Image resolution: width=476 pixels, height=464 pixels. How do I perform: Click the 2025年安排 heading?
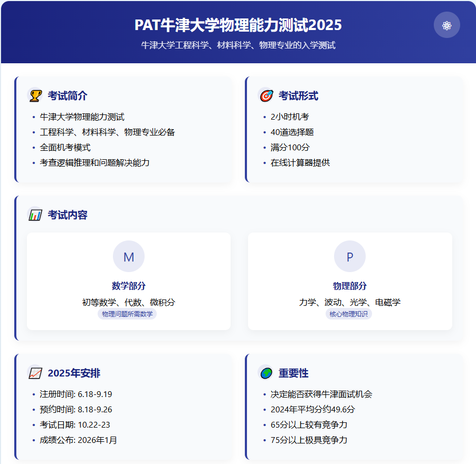[x=74, y=373]
